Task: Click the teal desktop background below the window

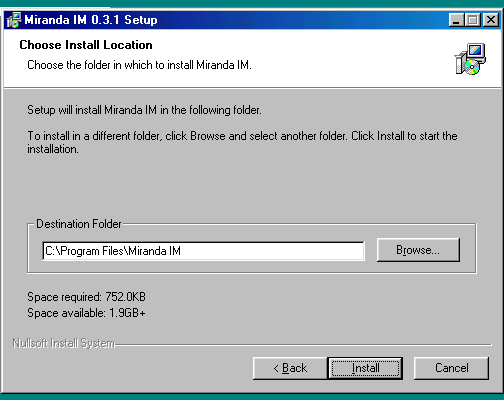Action: point(252,397)
